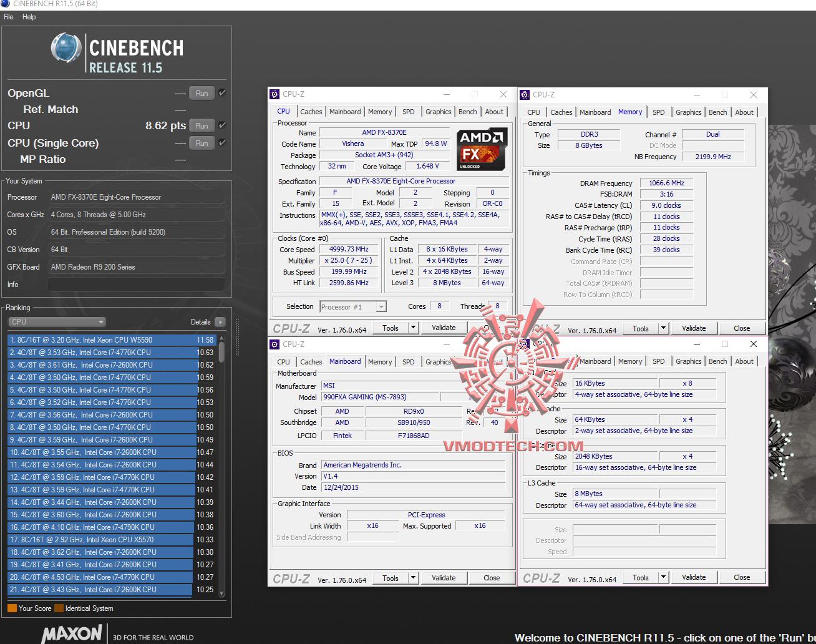Click the CPU-Z title icon of the processor window

click(274, 94)
